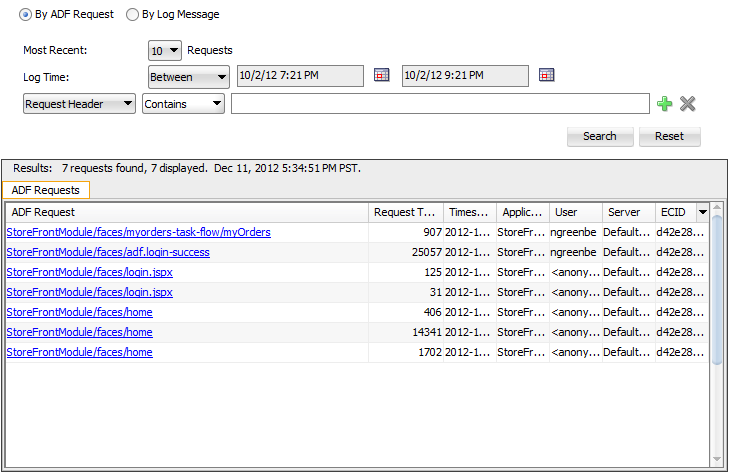Open calendar picker for start log time
The height and width of the screenshot is (473, 729).
pos(381,75)
